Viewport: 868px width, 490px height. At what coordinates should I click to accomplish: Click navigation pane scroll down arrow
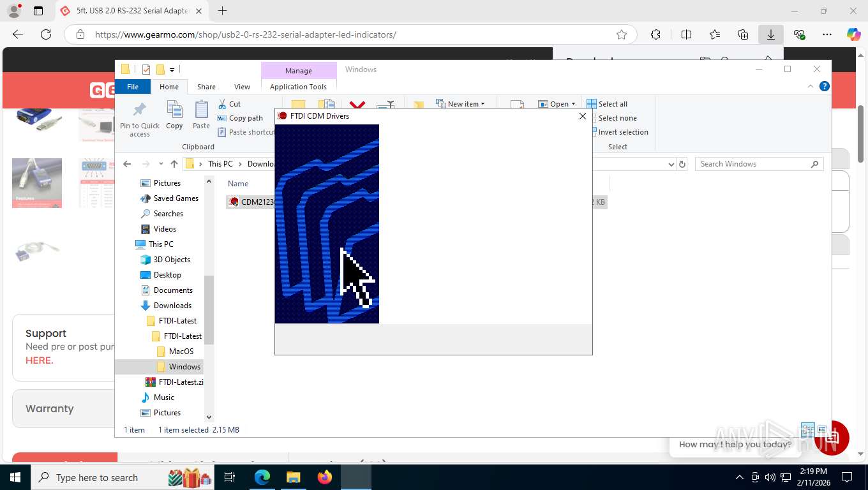click(209, 417)
